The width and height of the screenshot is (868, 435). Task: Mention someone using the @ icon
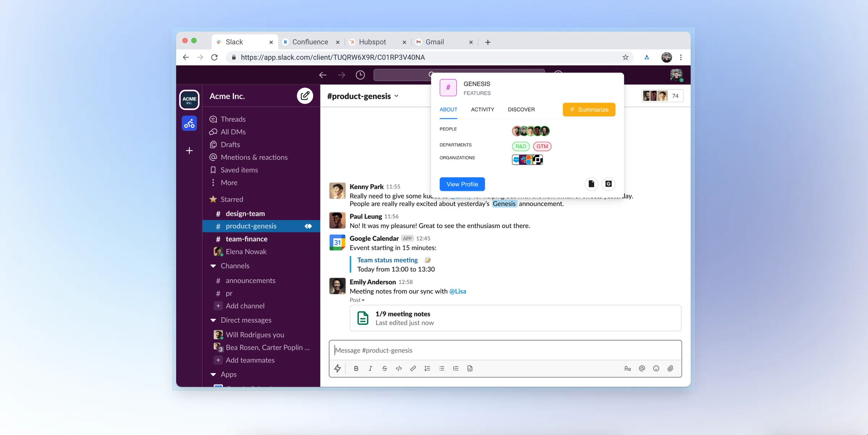coord(642,368)
